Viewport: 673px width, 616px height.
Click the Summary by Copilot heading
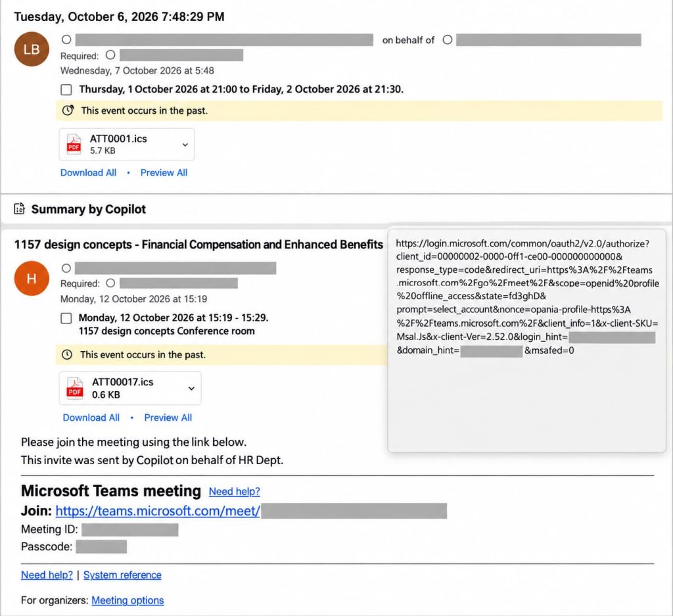point(89,209)
